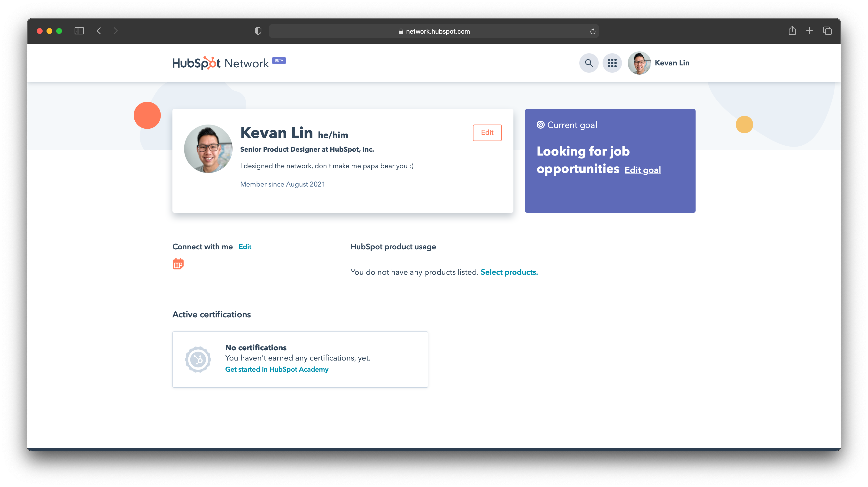The image size is (868, 487).
Task: Click the Edit goal link
Action: click(643, 170)
